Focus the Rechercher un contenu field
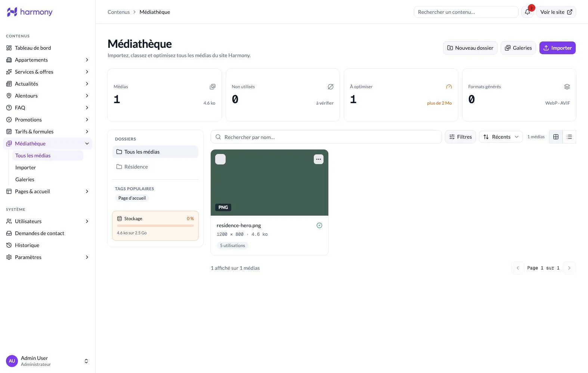The width and height of the screenshot is (588, 373). 466,12
